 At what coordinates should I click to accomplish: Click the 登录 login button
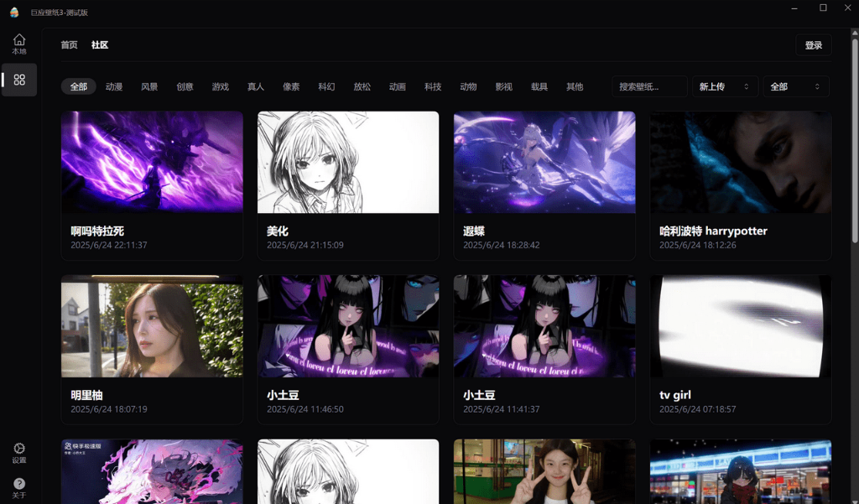point(813,44)
